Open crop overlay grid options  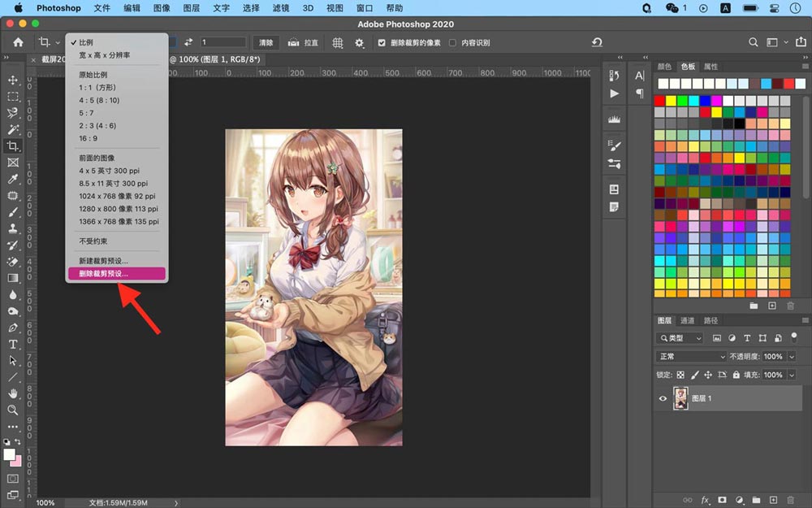338,42
